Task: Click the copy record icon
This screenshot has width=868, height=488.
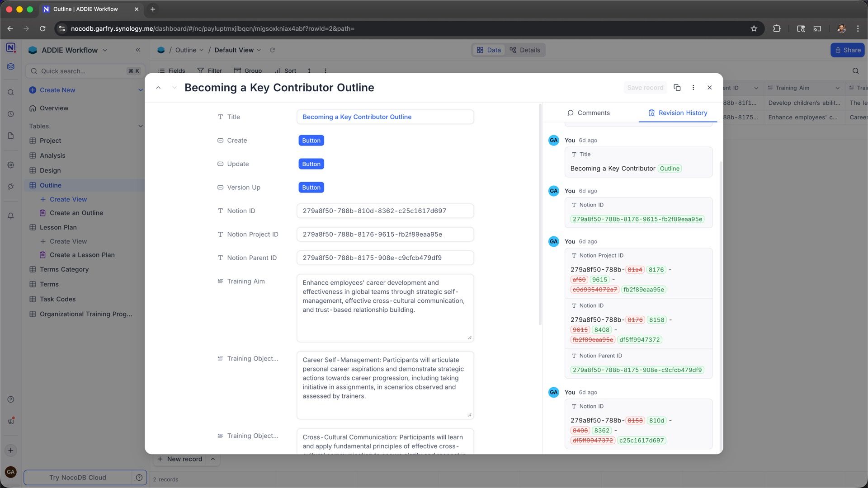Action: click(677, 88)
